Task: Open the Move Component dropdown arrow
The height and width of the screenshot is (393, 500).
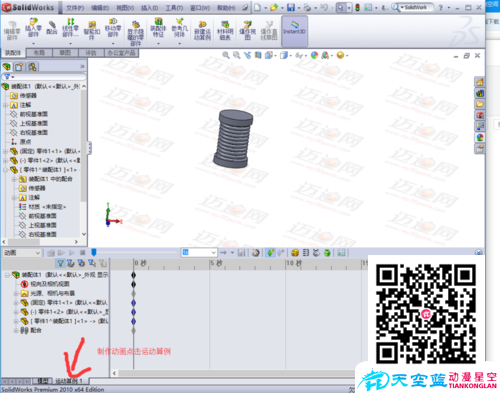Action: point(113,44)
